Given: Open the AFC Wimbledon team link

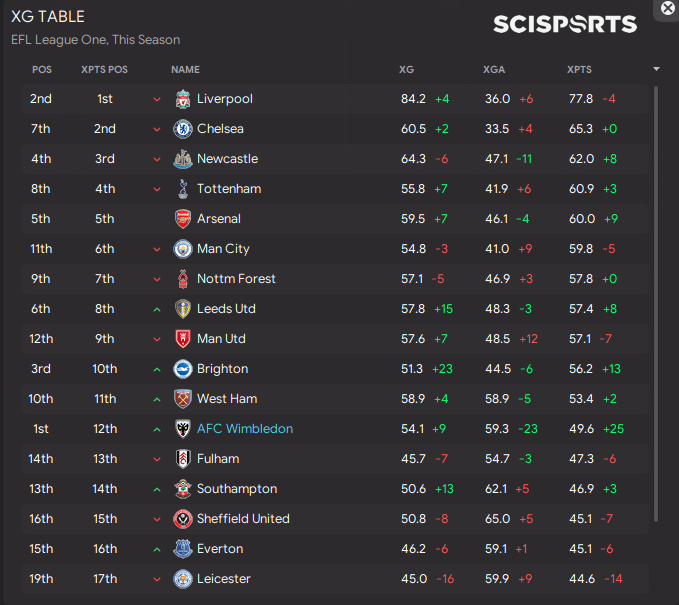Looking at the screenshot, I should pyautogui.click(x=245, y=429).
